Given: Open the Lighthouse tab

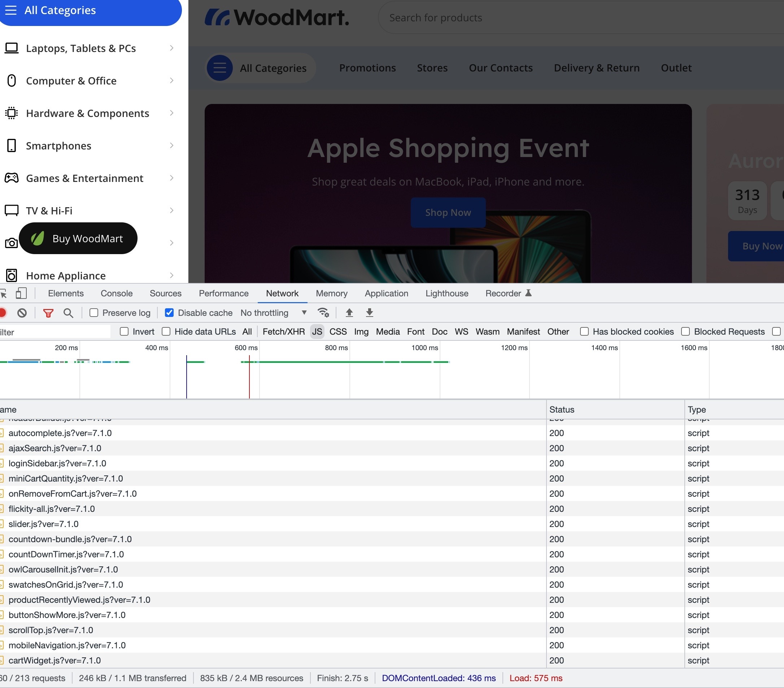Looking at the screenshot, I should 447,293.
